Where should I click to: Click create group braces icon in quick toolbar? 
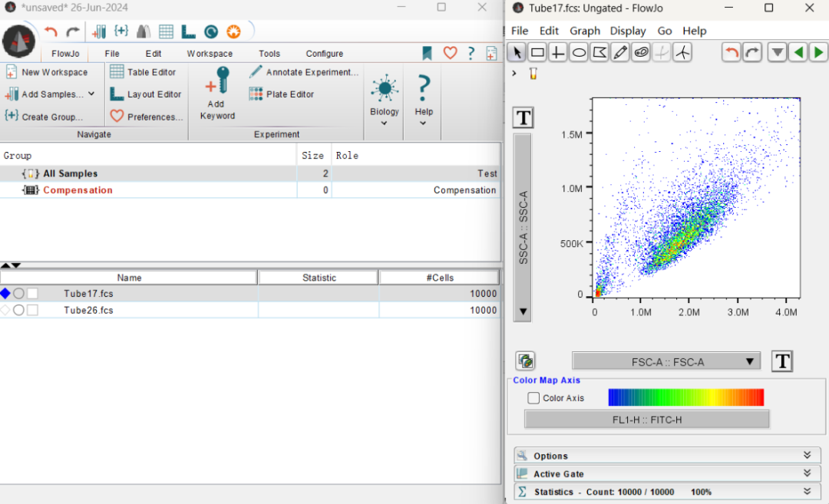121,31
